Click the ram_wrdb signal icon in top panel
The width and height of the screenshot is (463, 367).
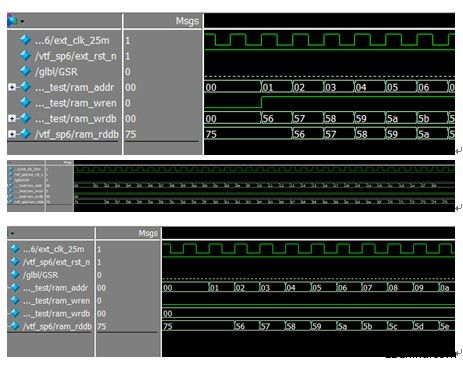[25, 118]
